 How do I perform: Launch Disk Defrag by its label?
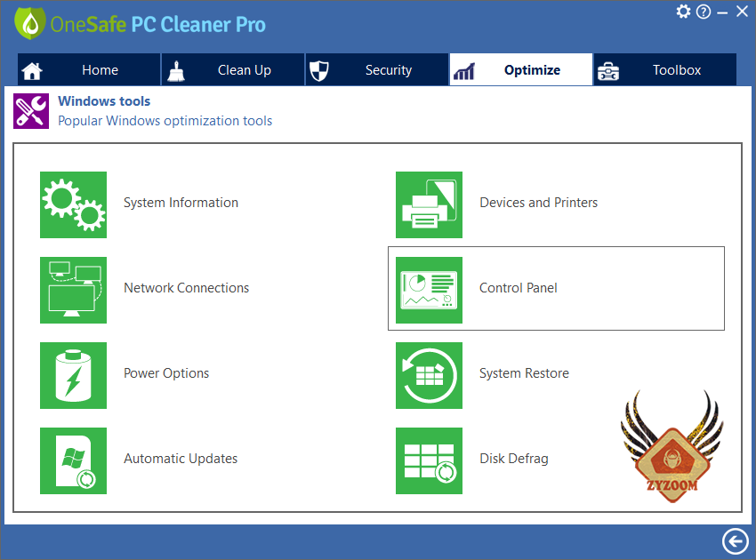[514, 459]
